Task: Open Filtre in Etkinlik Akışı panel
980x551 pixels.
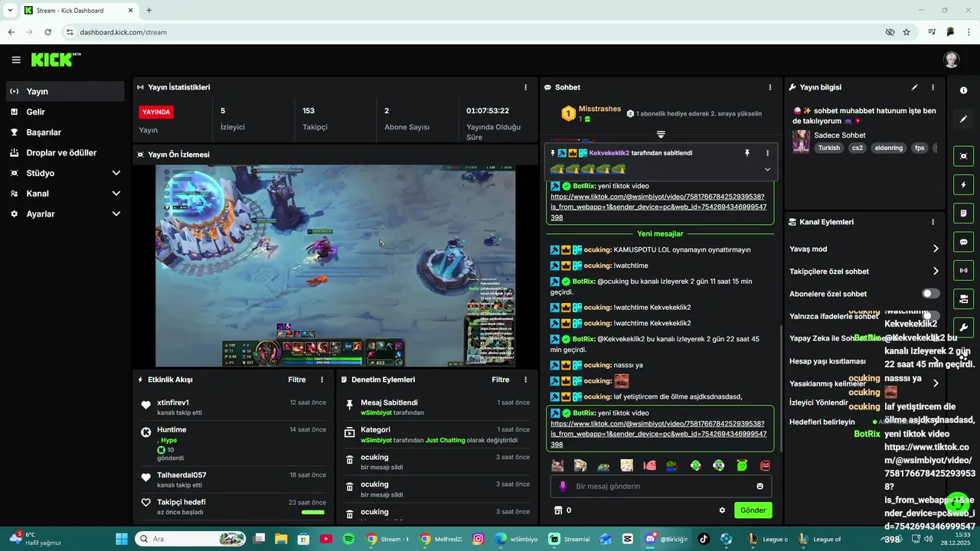Action: (x=297, y=380)
